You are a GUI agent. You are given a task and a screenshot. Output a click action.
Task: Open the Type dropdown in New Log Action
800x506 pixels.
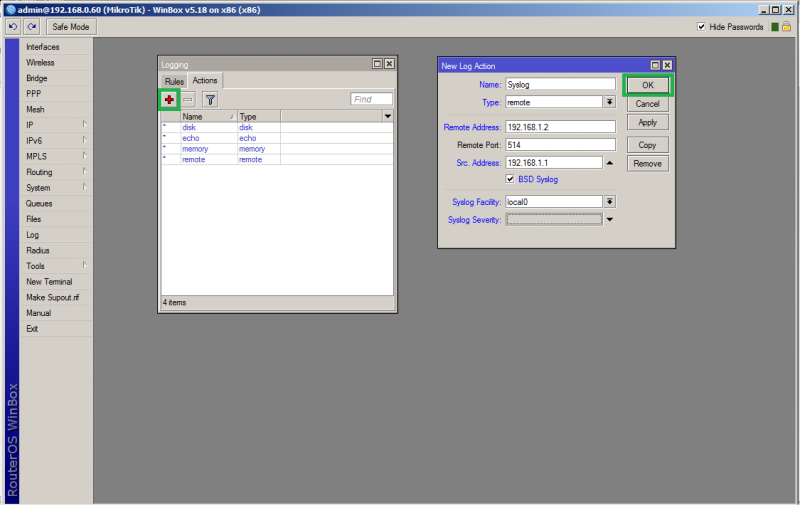point(609,102)
